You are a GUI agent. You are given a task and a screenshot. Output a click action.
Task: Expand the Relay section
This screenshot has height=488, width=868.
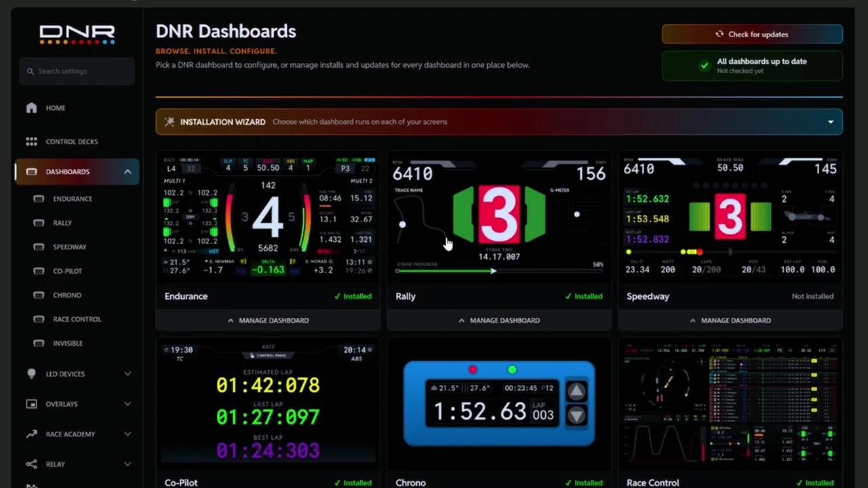pos(127,464)
